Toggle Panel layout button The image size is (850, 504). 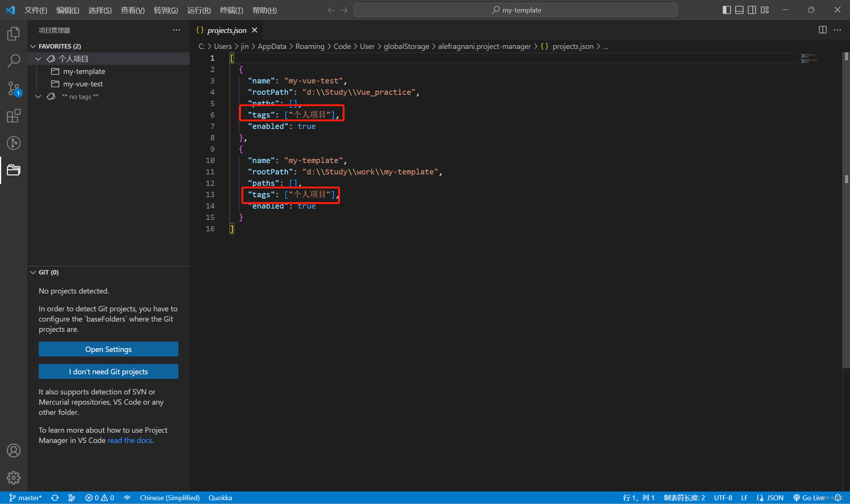coord(739,10)
